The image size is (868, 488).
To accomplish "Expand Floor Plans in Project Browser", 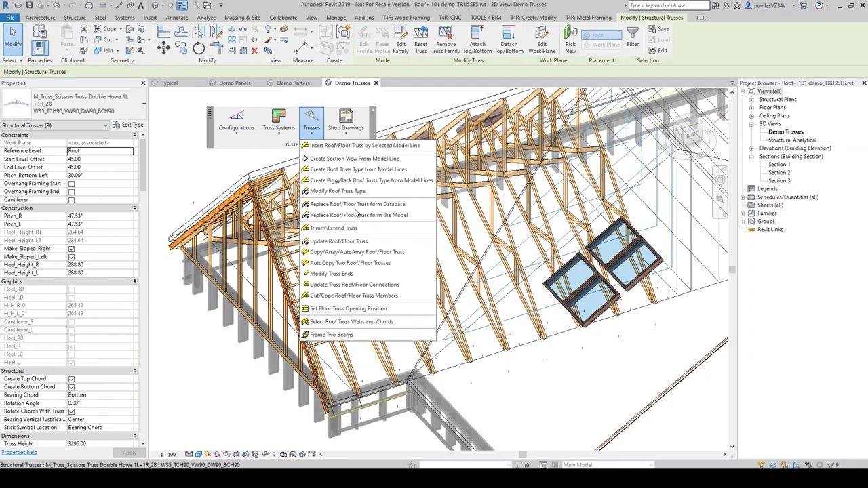I will (751, 108).
